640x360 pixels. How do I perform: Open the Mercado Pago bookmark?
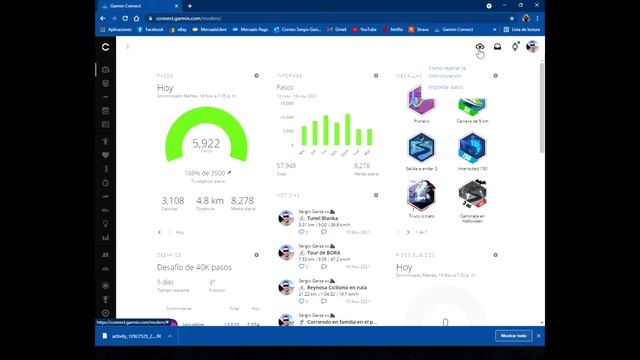[x=250, y=29]
